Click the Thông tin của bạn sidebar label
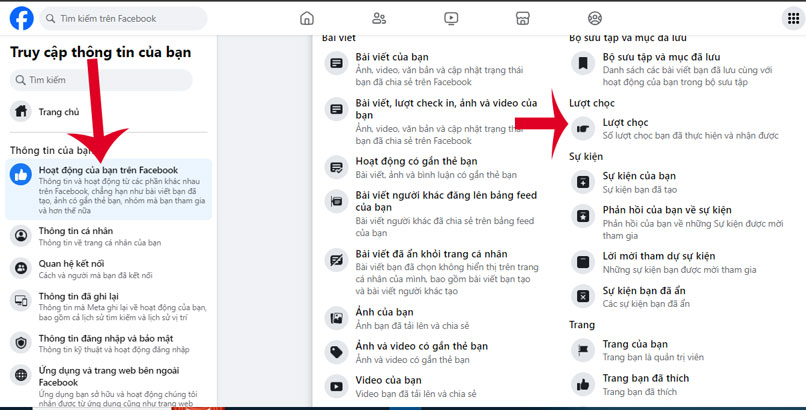The image size is (806, 410). (51, 151)
